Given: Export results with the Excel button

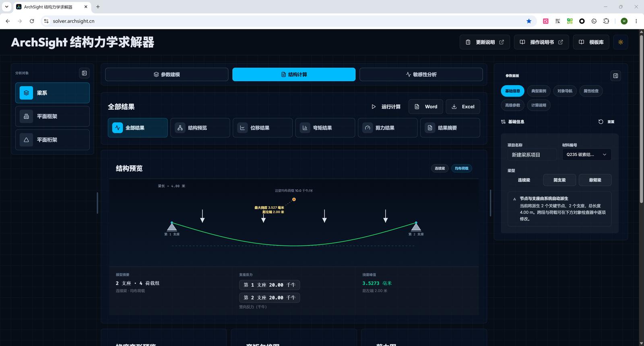Looking at the screenshot, I should point(463,107).
